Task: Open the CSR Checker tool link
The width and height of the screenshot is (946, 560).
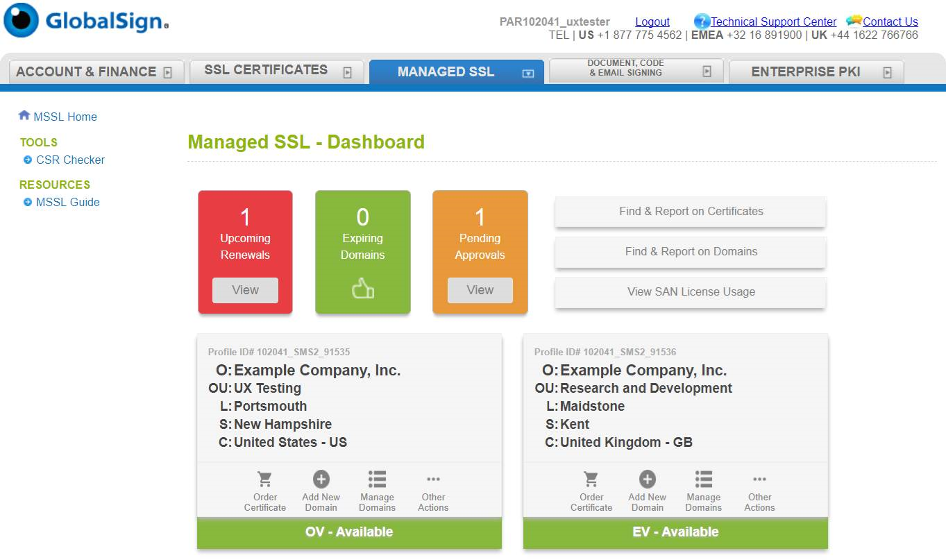Action: coord(70,160)
